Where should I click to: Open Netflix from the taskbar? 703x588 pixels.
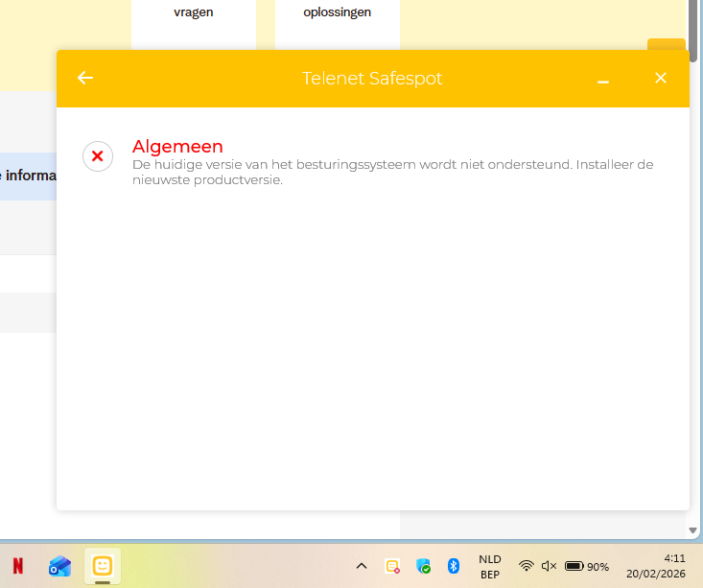[18, 566]
